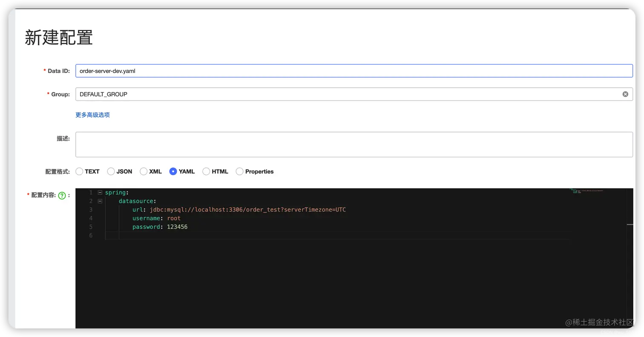
Task: Click the 新建配置 page heading
Action: click(59, 37)
